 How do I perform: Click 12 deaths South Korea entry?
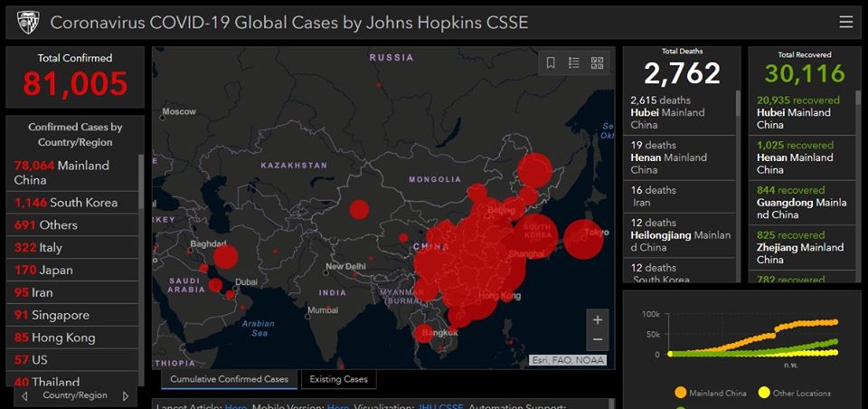(679, 271)
